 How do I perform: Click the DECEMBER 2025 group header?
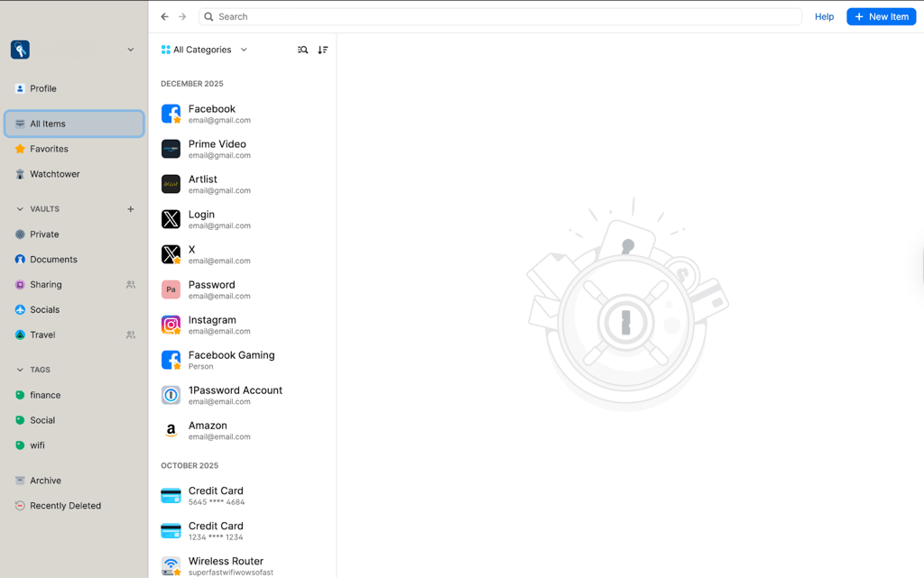coord(192,84)
